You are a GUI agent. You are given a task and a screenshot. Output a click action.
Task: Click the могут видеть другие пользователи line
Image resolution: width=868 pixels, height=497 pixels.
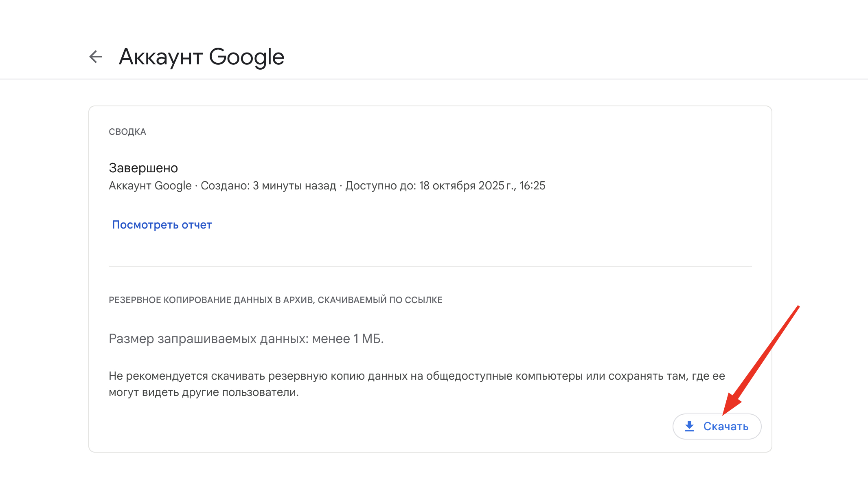click(x=204, y=392)
